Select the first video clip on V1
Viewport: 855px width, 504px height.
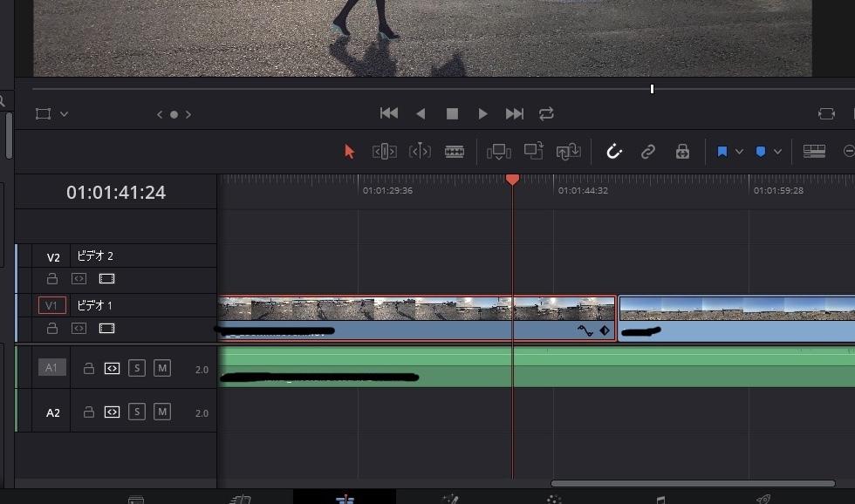tap(417, 318)
